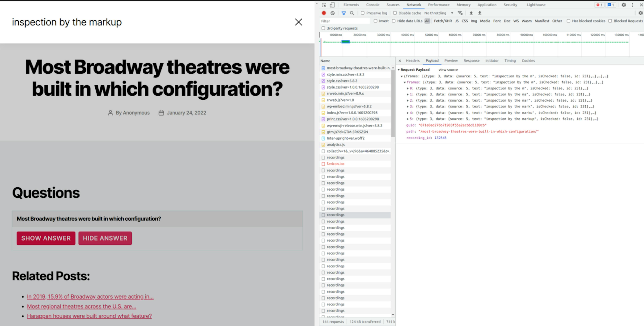Switch to the Payload tab in DevTools
This screenshot has width=644, height=326.
tap(432, 60)
